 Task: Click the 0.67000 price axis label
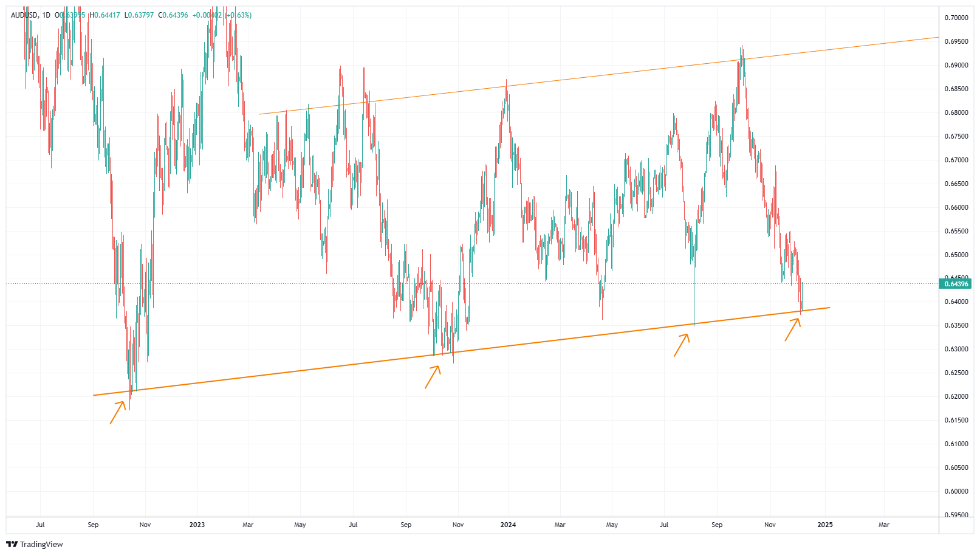pyautogui.click(x=956, y=160)
